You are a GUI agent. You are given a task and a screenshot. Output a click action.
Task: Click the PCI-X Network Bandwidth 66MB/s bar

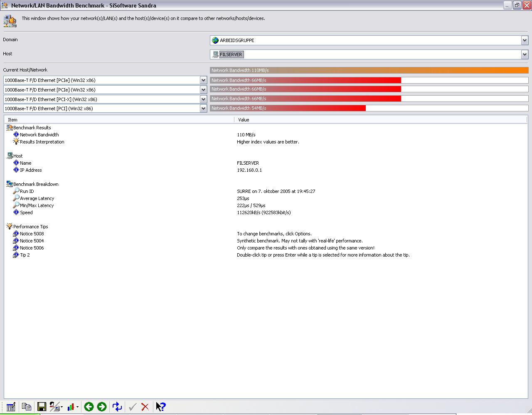tap(369, 99)
